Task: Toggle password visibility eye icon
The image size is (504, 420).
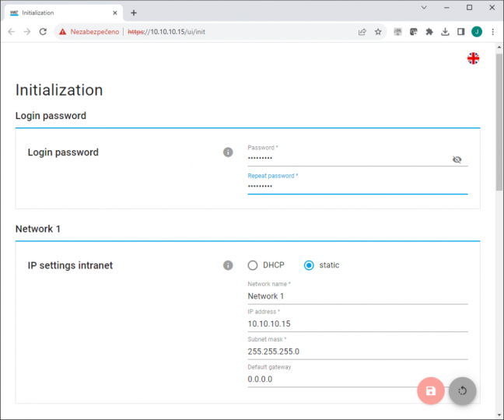Action: pyautogui.click(x=457, y=159)
